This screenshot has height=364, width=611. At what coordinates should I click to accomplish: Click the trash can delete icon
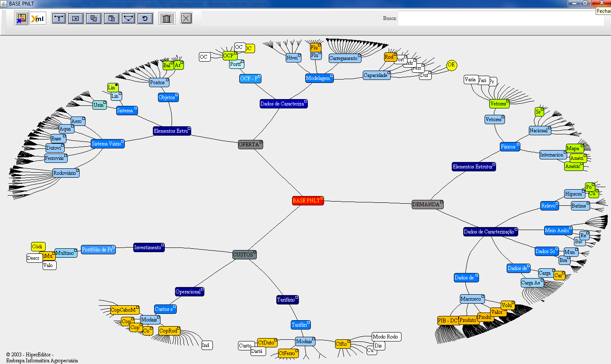[x=167, y=18]
